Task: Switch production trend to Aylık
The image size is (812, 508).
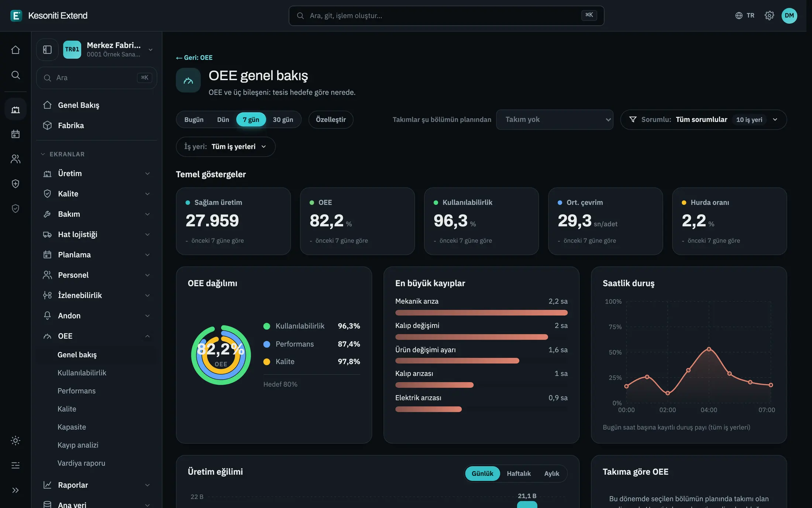Action: tap(551, 474)
